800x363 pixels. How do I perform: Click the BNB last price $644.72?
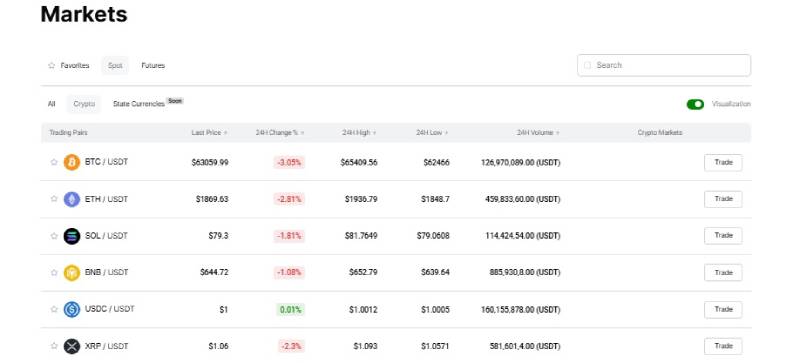coord(214,273)
